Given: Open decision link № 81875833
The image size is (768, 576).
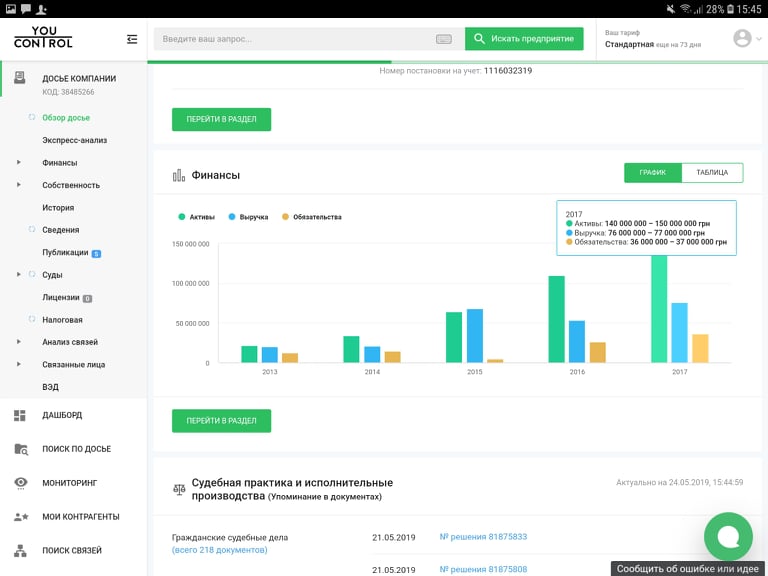Looking at the screenshot, I should [483, 537].
